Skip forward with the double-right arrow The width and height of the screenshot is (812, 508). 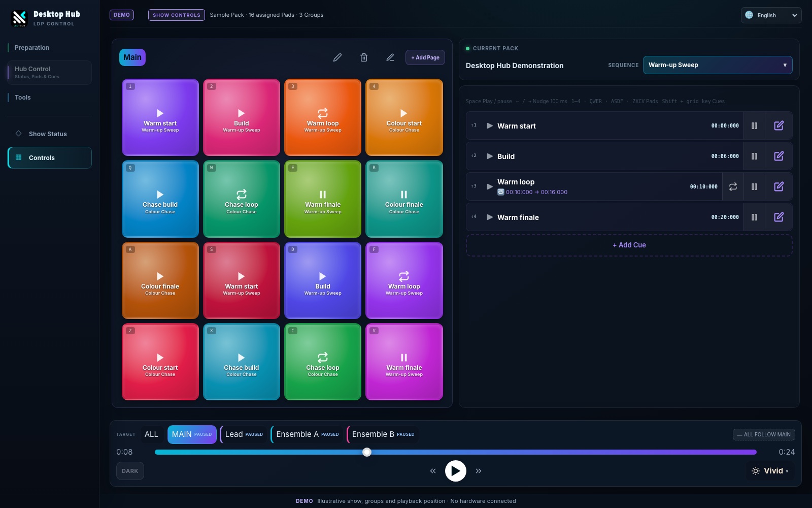click(x=479, y=471)
